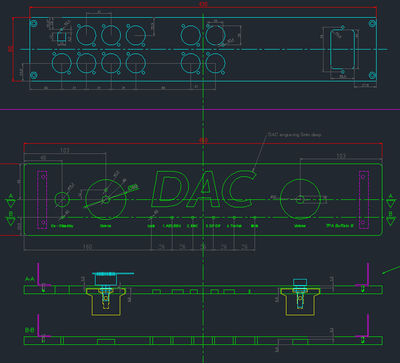
Task: Click the Volume knob circle on front panel
Action: [x=300, y=199]
